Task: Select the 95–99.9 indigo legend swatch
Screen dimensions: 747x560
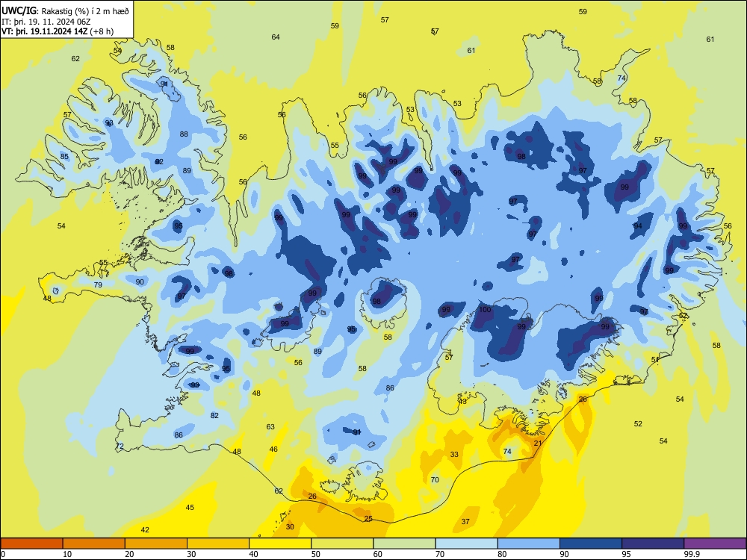Action: [653, 544]
